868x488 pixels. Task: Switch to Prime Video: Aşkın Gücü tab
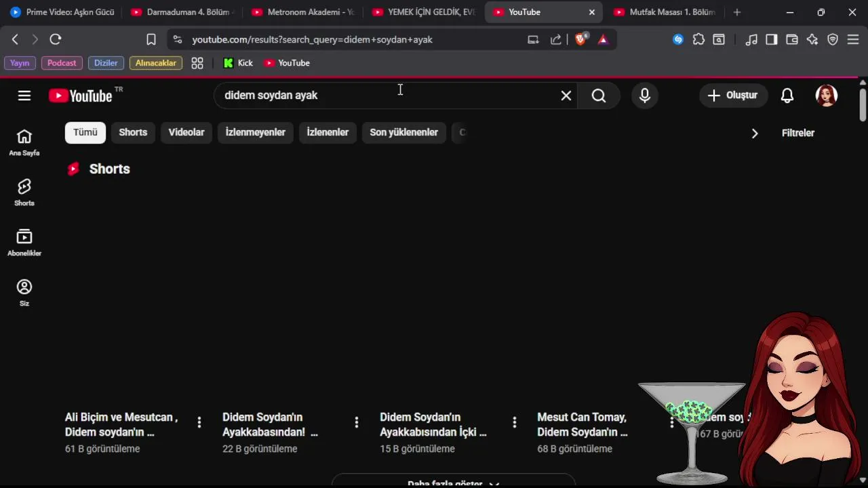tap(62, 12)
